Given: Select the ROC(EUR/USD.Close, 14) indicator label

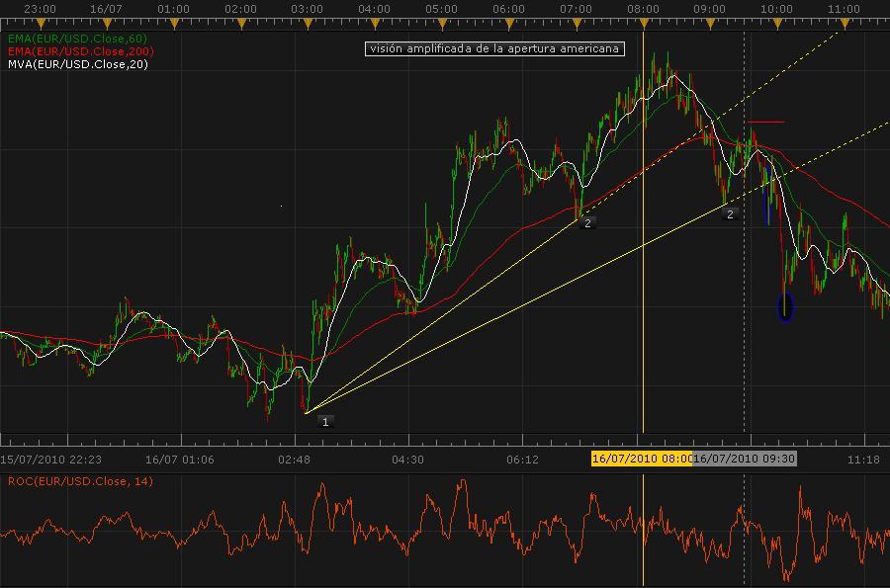Looking at the screenshot, I should [80, 481].
